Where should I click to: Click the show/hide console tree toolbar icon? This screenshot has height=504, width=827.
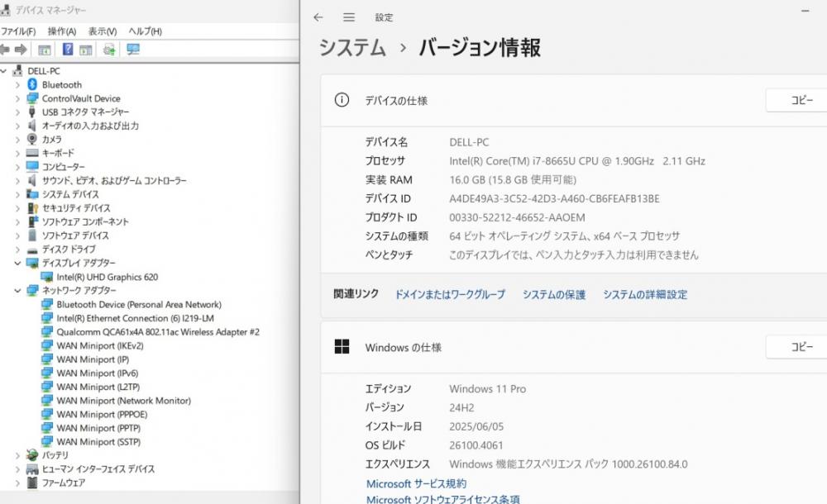pyautogui.click(x=45, y=50)
